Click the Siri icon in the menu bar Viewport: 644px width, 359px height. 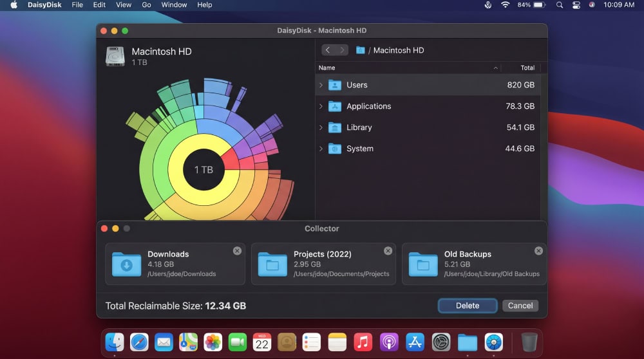(x=592, y=5)
